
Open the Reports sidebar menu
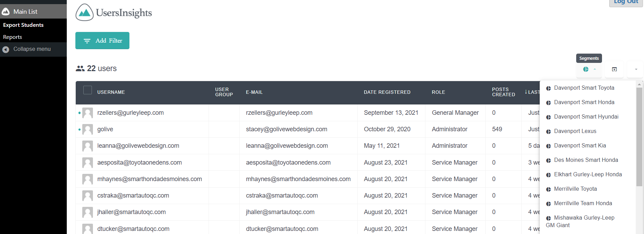(x=13, y=37)
